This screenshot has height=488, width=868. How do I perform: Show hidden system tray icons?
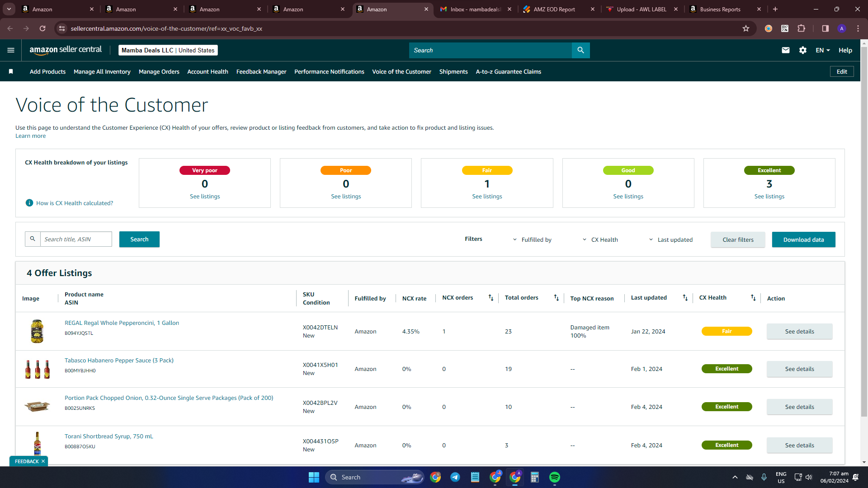click(735, 477)
